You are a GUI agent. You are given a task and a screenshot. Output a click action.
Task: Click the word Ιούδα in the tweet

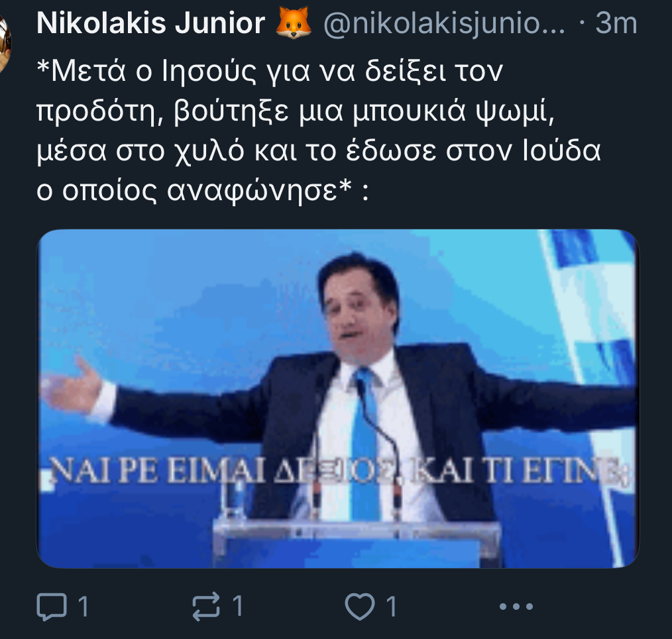pos(561,151)
